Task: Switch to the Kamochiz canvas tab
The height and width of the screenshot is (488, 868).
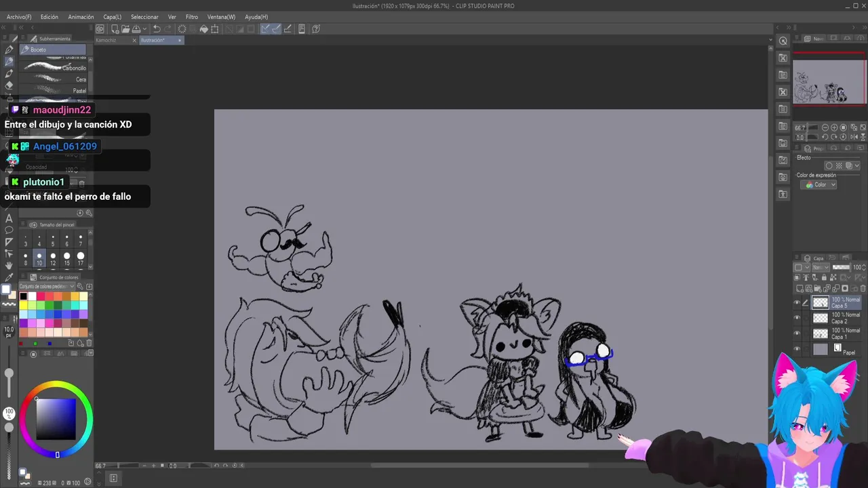Action: (x=106, y=40)
